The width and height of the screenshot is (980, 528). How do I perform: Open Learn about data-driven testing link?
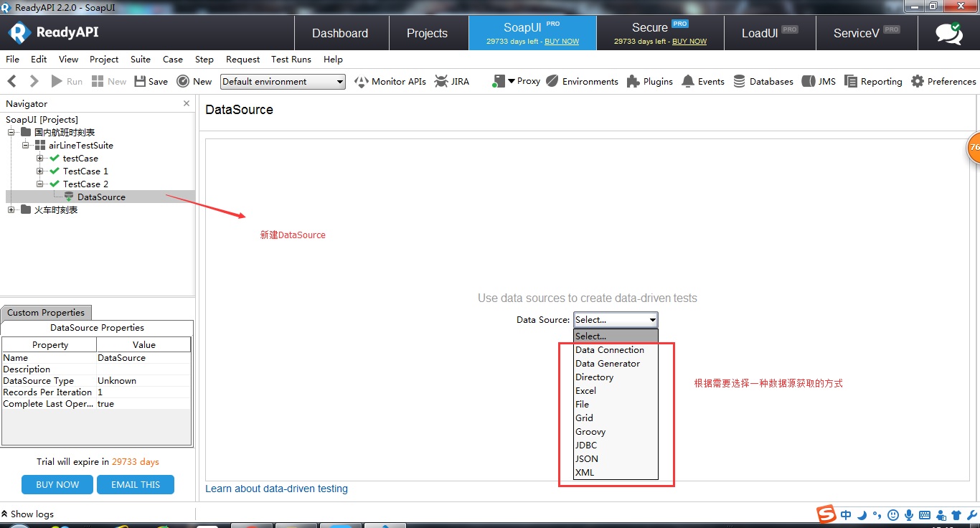coord(276,489)
